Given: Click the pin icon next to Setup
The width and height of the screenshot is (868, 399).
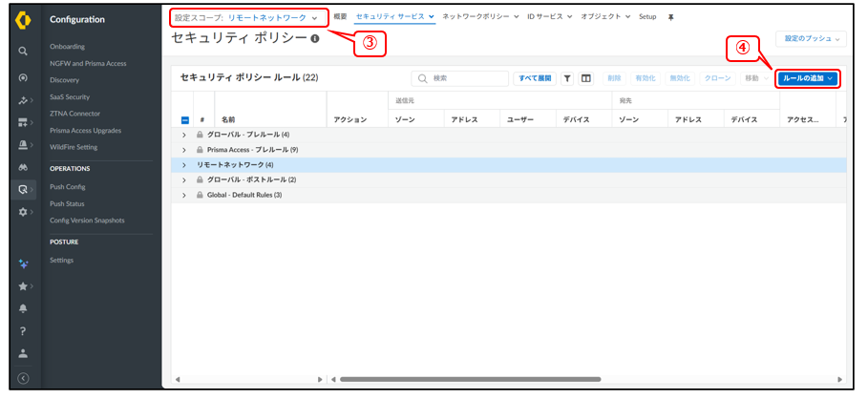Looking at the screenshot, I should click(x=671, y=17).
